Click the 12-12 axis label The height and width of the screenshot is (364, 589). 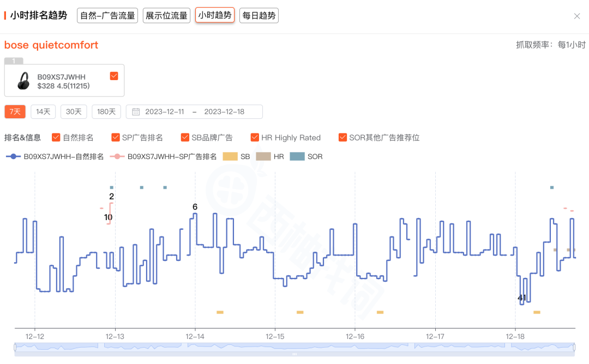pyautogui.click(x=35, y=337)
